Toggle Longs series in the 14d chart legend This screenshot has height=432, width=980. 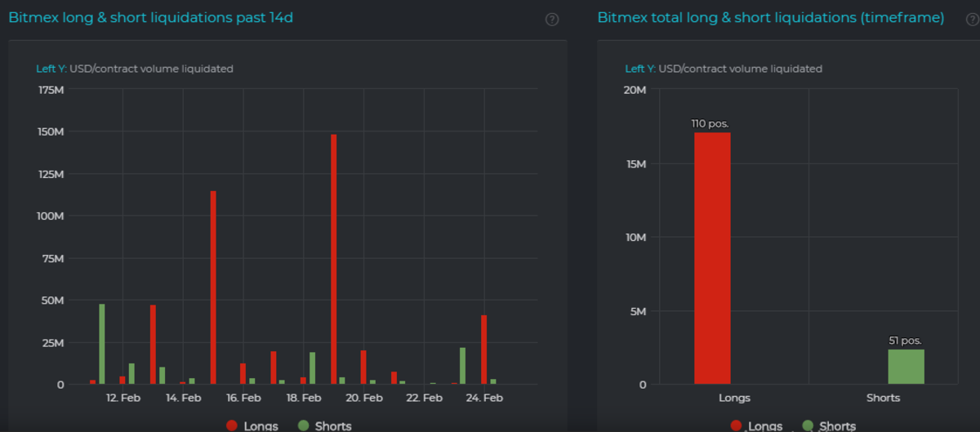[252, 425]
